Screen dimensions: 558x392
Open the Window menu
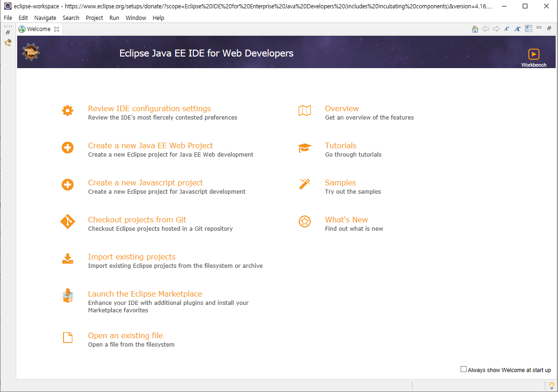click(x=136, y=18)
